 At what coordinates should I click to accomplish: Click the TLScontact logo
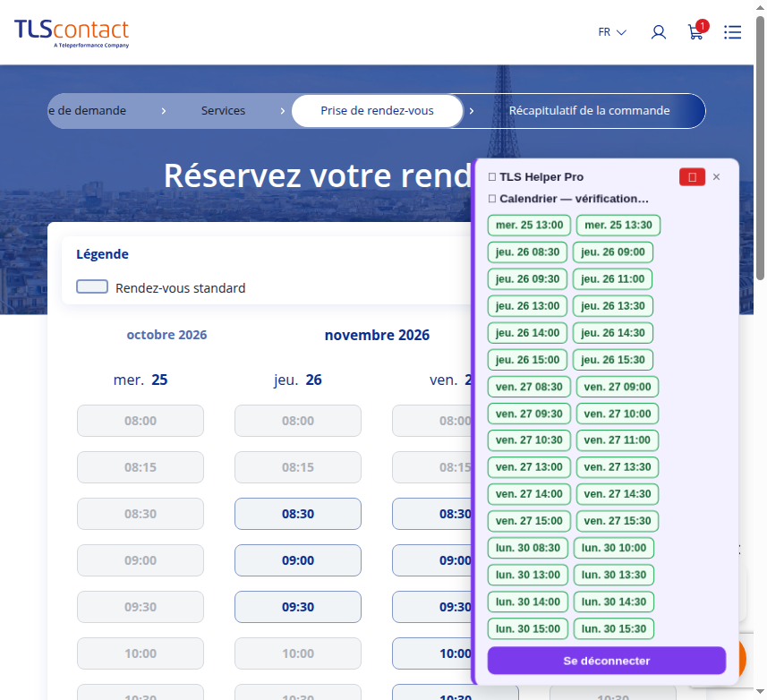pos(72,33)
